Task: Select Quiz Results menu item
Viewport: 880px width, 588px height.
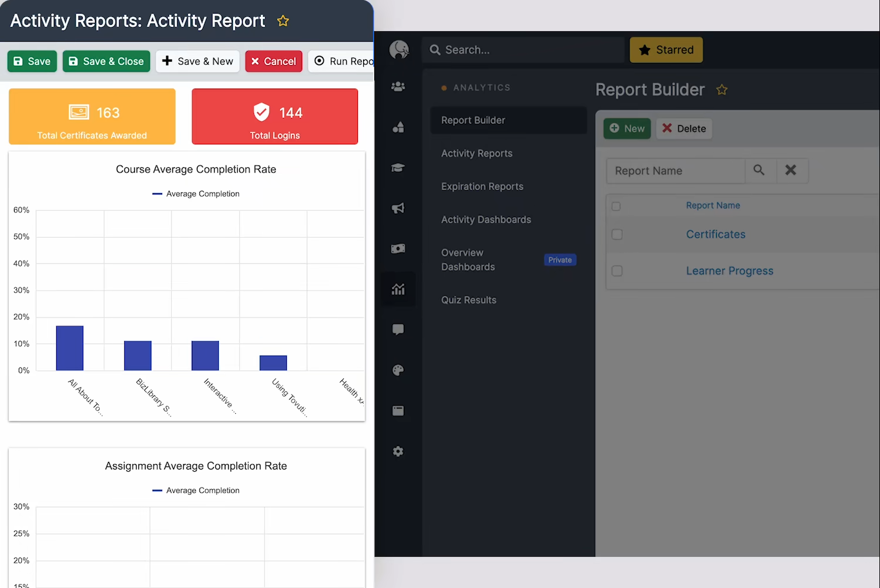Action: pos(468,300)
